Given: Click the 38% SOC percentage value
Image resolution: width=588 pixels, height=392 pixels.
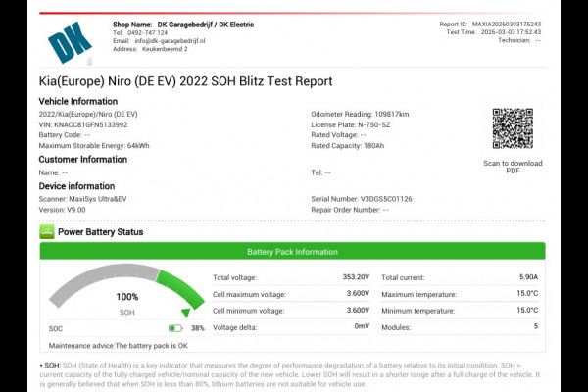Looking at the screenshot, I should tap(197, 328).
